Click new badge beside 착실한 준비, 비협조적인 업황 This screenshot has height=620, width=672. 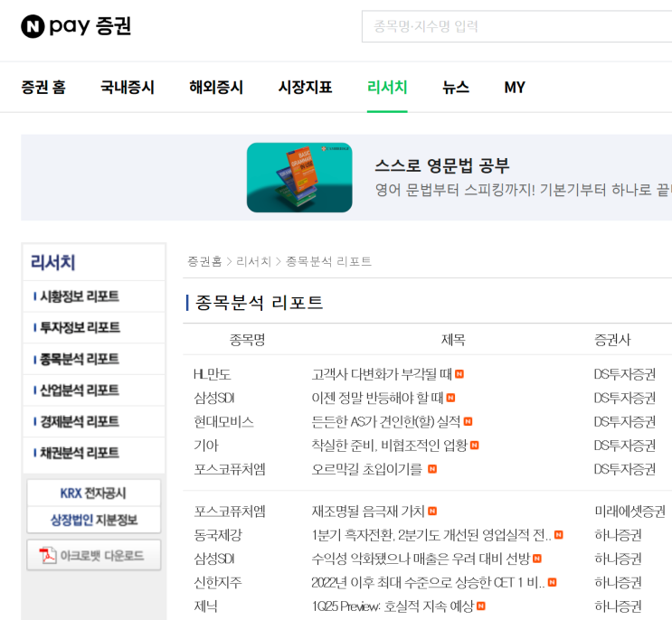[x=475, y=446]
